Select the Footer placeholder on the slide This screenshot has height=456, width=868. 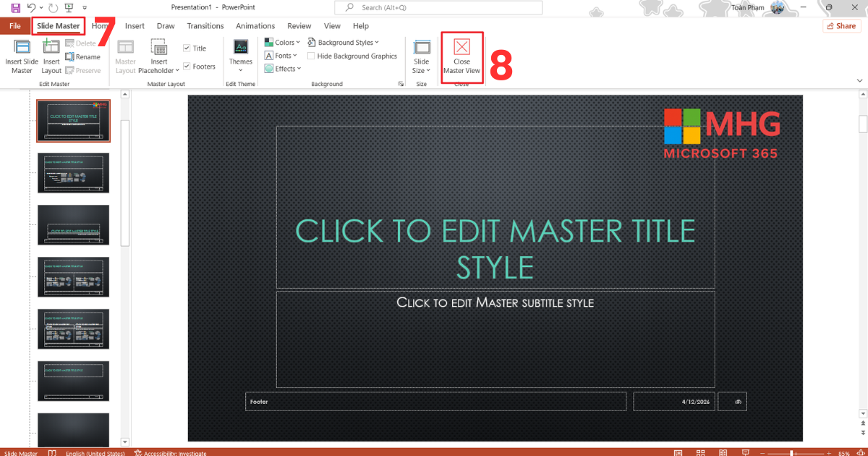click(x=436, y=402)
